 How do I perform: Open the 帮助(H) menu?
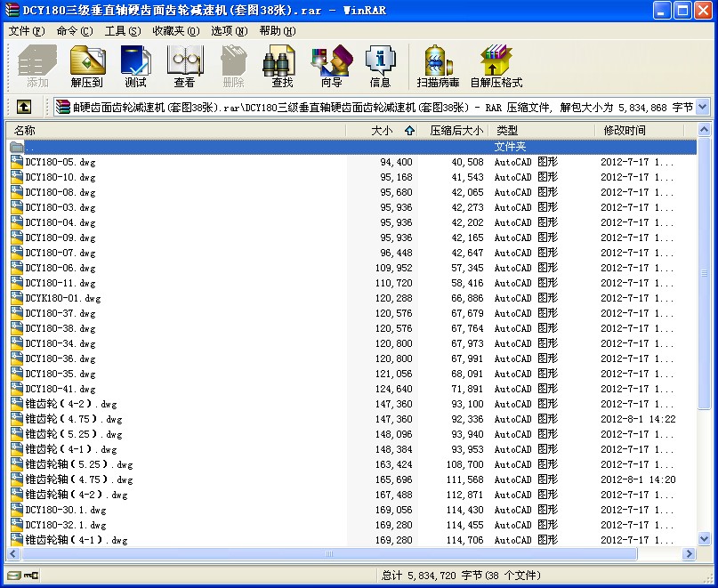(x=278, y=31)
